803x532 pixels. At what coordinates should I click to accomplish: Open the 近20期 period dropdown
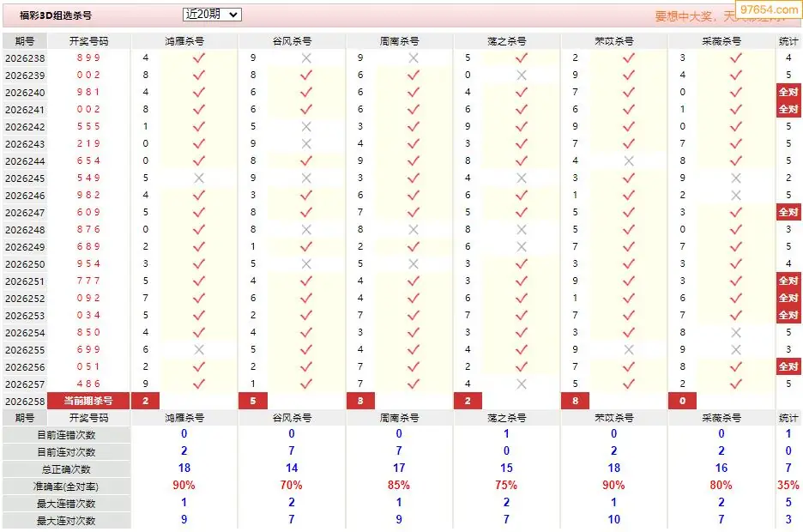point(212,15)
